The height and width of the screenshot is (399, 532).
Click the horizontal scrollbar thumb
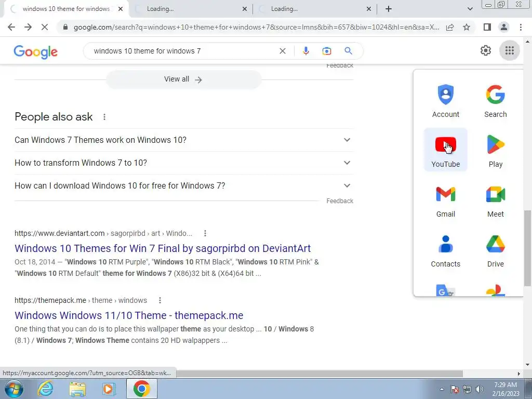(319, 374)
